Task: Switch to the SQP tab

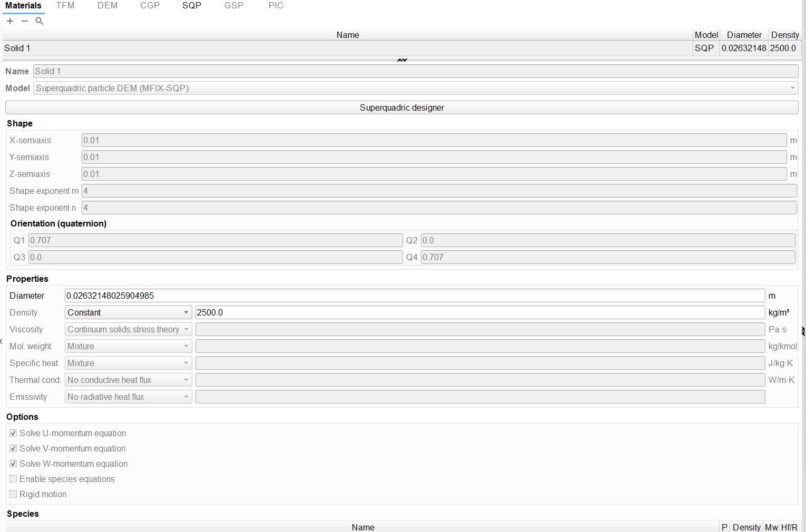Action: coord(192,6)
